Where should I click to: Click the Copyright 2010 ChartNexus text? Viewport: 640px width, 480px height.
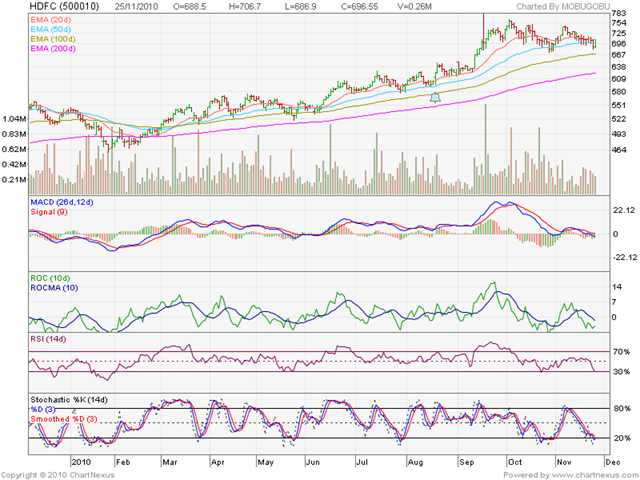coord(57,475)
